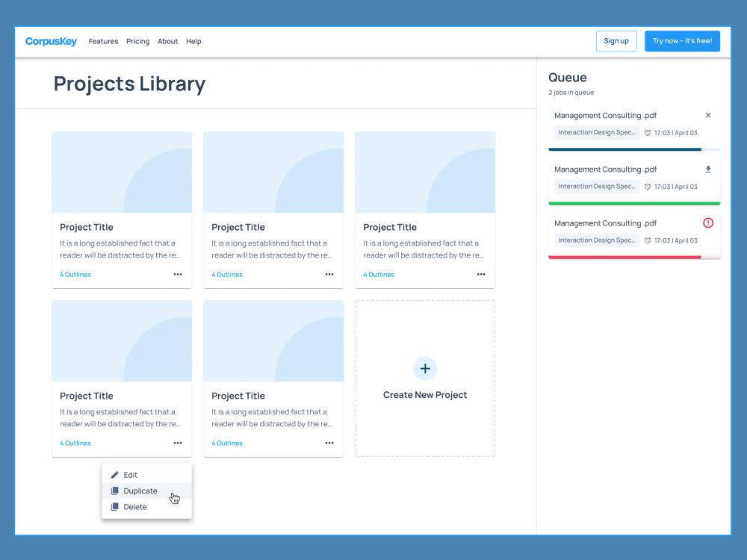Open more options on bottom-left project card

pos(178,443)
